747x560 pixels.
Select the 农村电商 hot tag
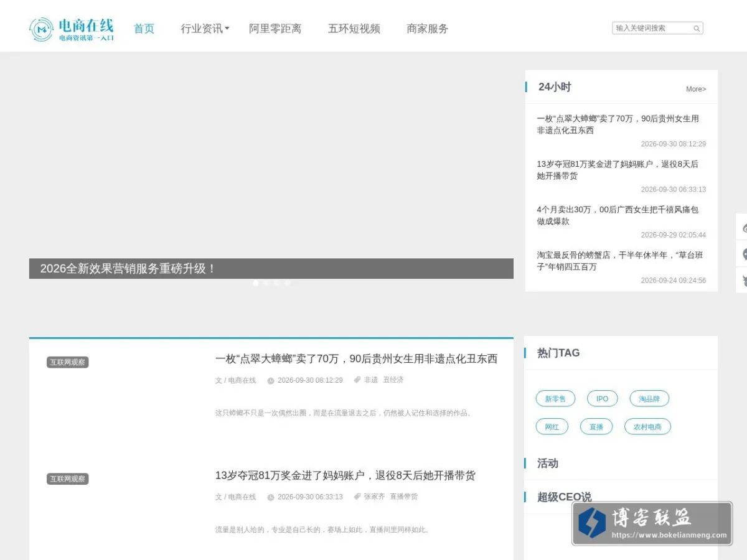pyautogui.click(x=647, y=427)
